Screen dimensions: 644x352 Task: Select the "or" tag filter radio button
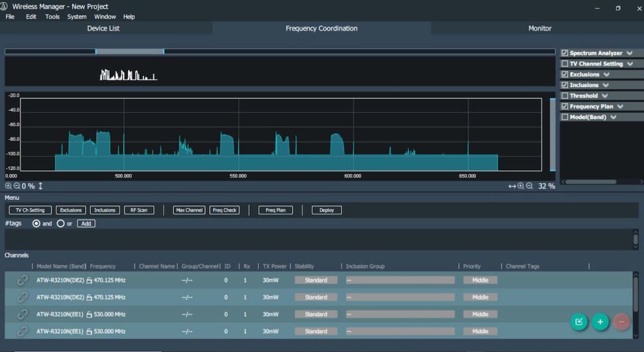[60, 224]
